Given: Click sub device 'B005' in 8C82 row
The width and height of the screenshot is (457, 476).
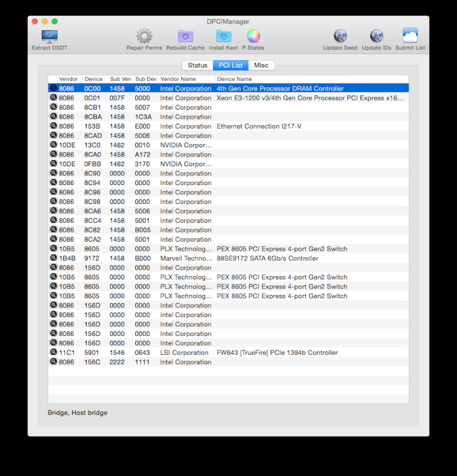Looking at the screenshot, I should pyautogui.click(x=143, y=230).
